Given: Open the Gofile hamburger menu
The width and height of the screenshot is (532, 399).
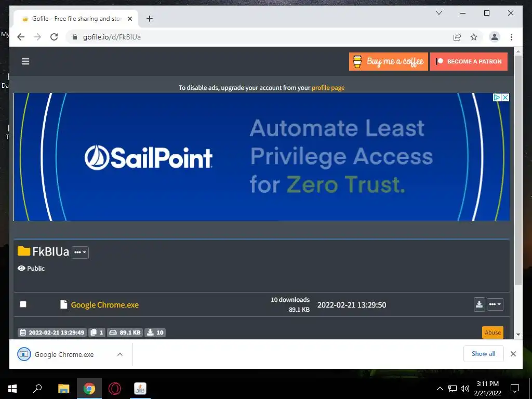Looking at the screenshot, I should coord(25,61).
